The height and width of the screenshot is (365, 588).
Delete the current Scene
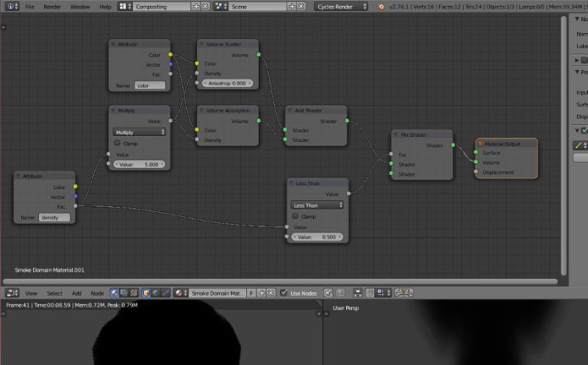point(301,7)
